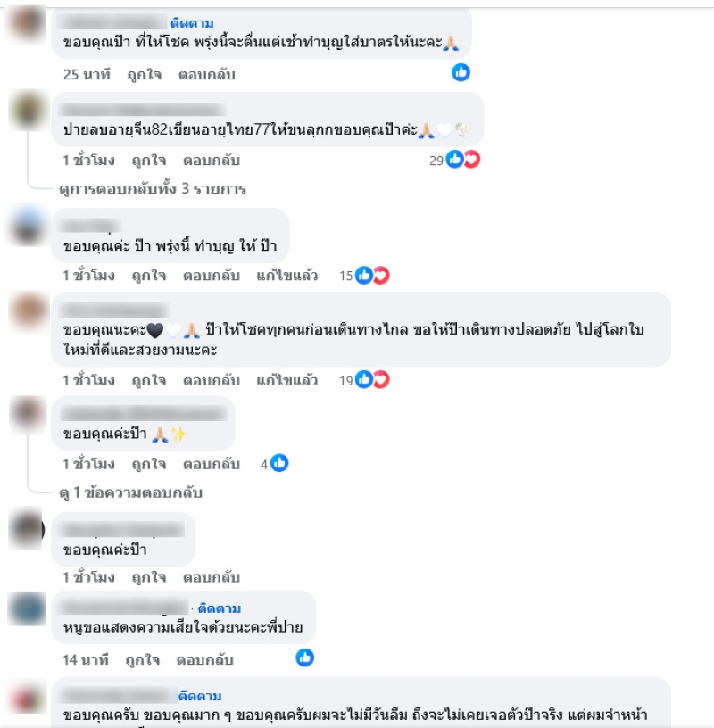Like the comment posted 25 นาที ago

(x=144, y=75)
